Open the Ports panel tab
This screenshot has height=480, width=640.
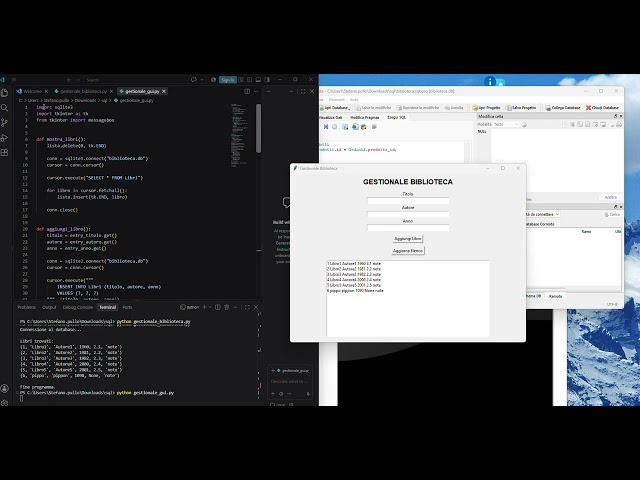pos(127,307)
